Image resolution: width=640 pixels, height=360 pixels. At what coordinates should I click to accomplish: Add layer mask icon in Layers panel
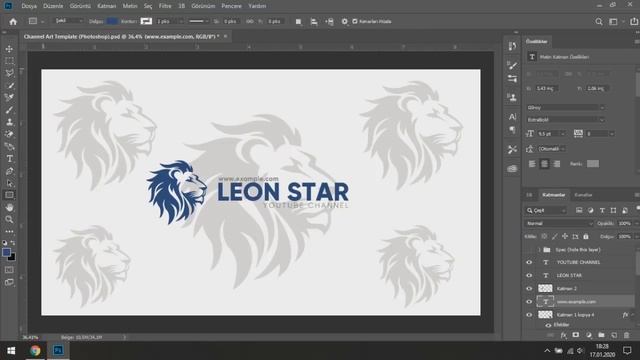click(x=576, y=335)
